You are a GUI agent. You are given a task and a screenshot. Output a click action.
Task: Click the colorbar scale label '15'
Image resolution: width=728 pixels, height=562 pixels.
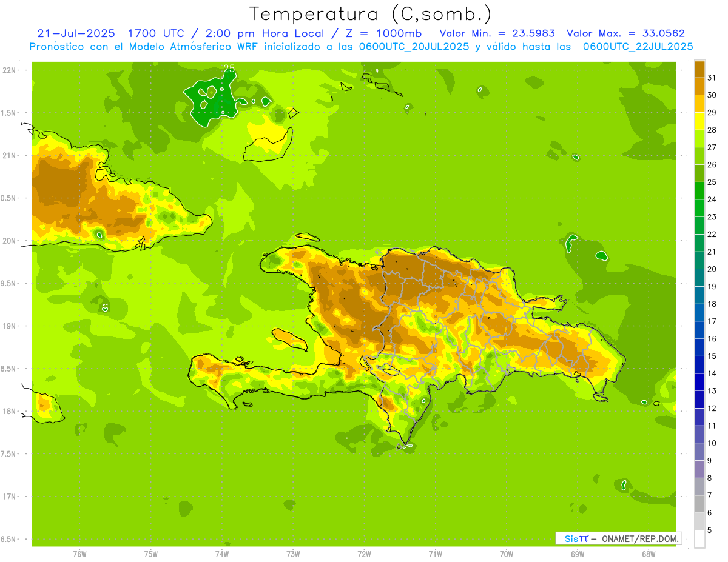[712, 356]
